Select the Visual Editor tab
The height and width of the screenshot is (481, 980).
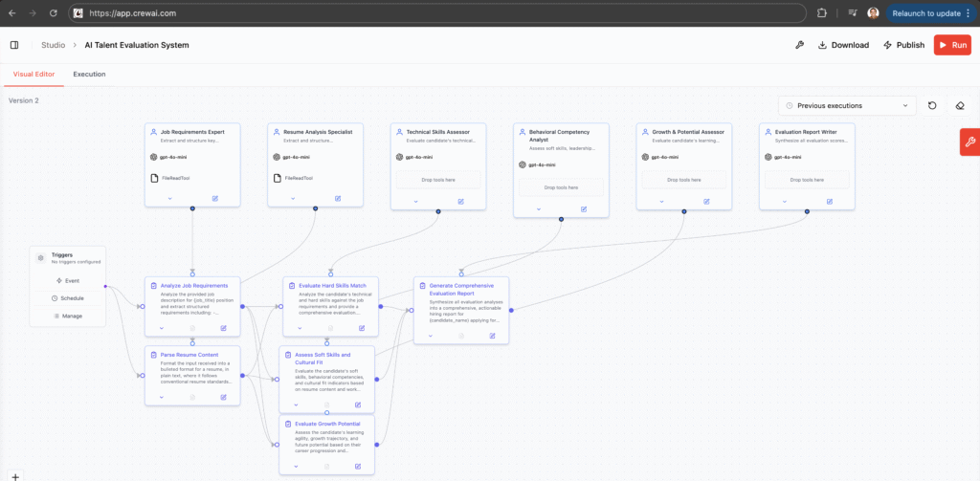[x=33, y=74]
